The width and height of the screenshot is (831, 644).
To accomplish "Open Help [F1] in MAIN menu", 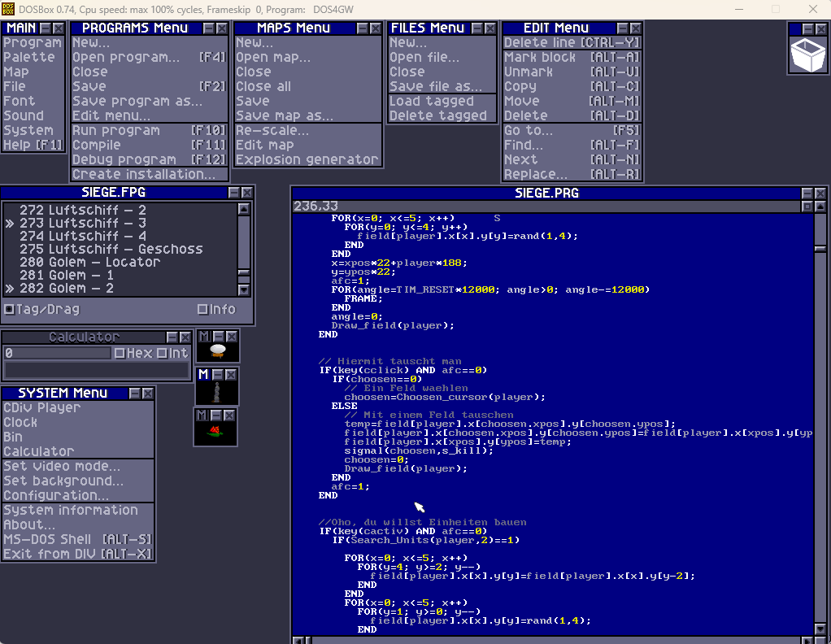I will (x=33, y=145).
